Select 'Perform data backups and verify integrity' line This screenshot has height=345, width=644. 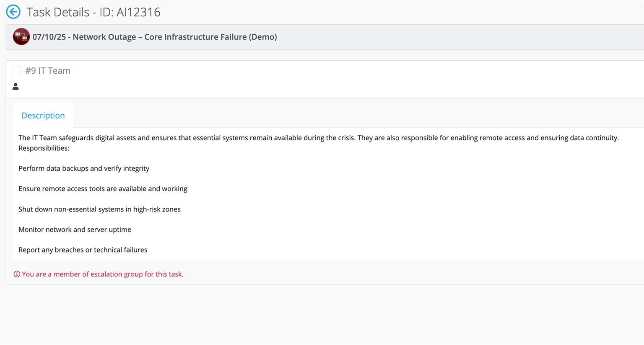[x=84, y=168]
